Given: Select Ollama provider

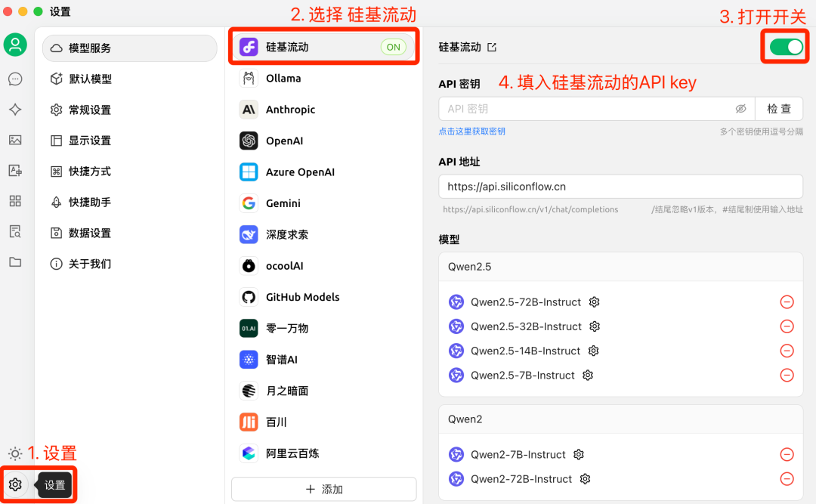Looking at the screenshot, I should coord(323,78).
